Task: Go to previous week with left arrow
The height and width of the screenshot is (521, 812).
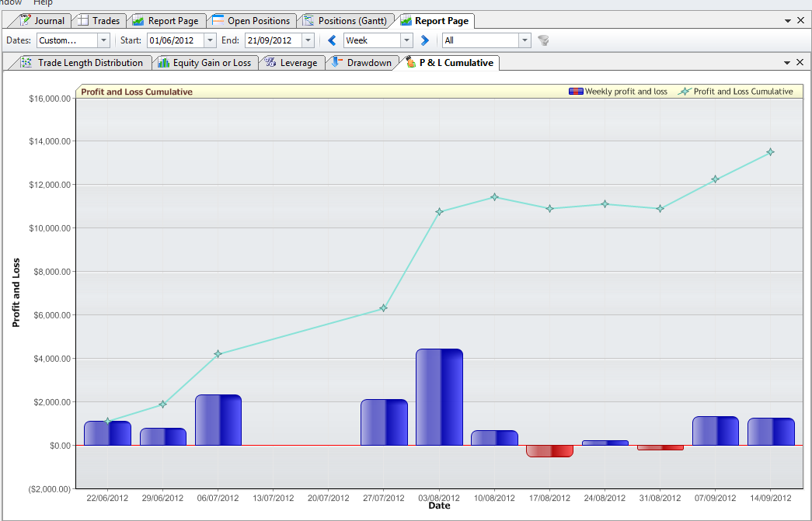Action: 332,40
